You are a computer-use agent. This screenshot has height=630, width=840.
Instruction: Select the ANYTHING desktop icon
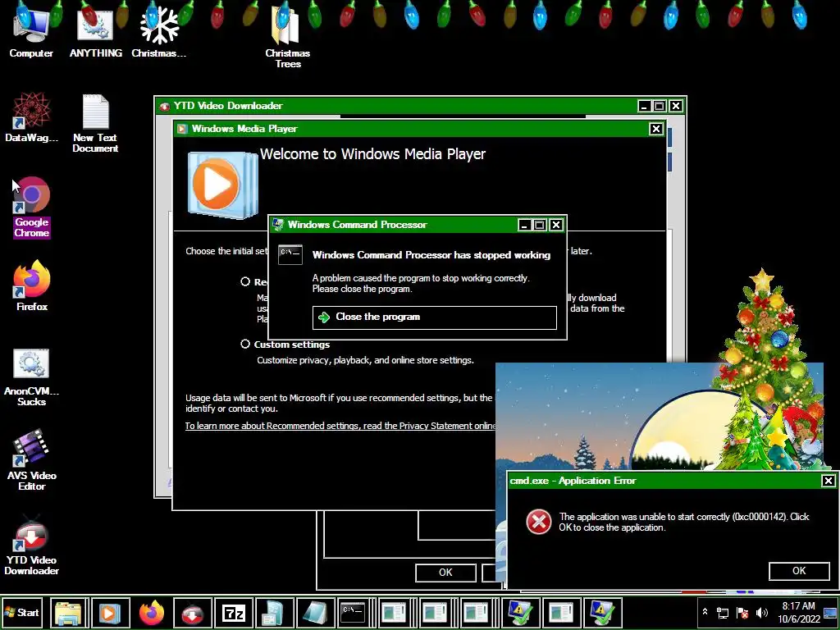(95, 32)
